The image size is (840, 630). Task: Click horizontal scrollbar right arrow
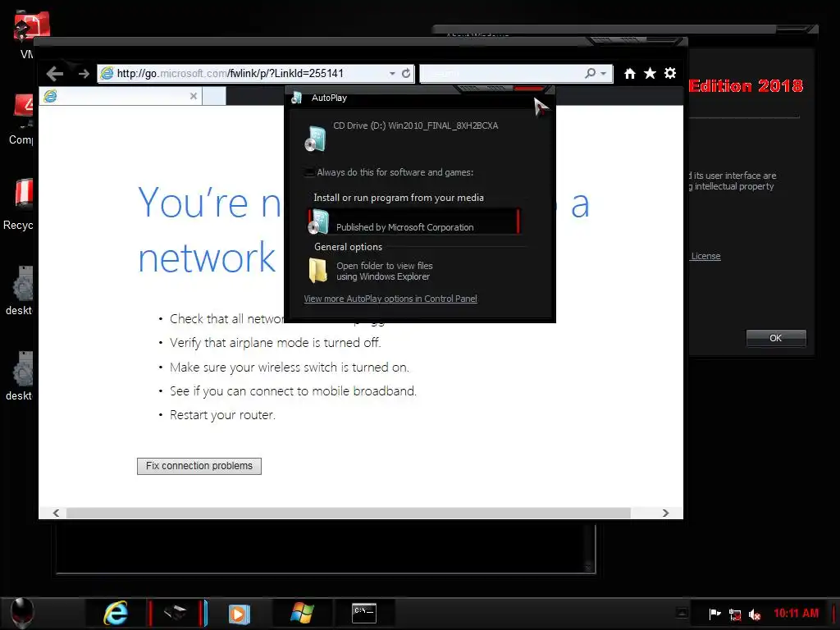(x=665, y=514)
